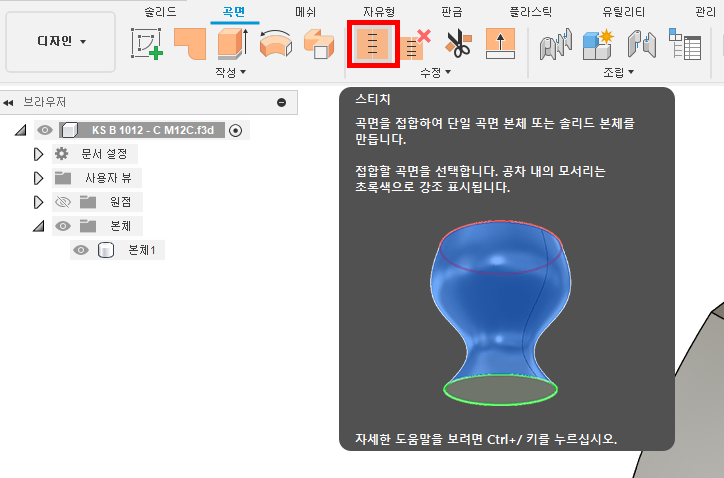
Task: Click the Extend surface tool
Action: point(500,44)
